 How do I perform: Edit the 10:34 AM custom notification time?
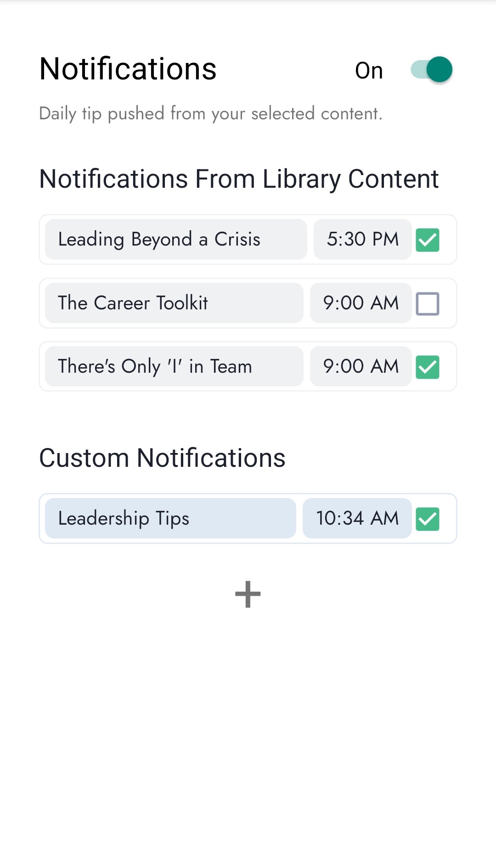pos(357,518)
